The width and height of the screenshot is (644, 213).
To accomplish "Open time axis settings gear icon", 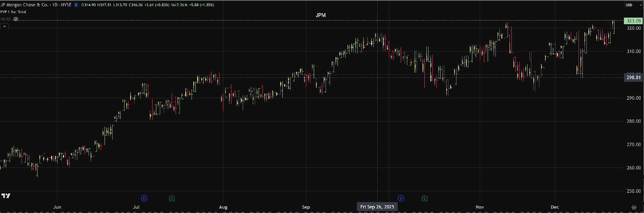I will coord(634,207).
